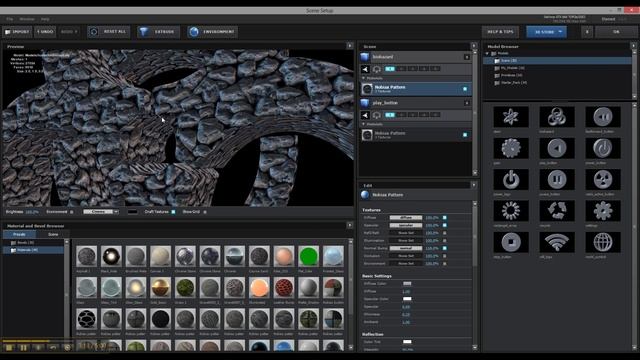Click the Undo button
The height and width of the screenshot is (360, 640).
[x=45, y=32]
